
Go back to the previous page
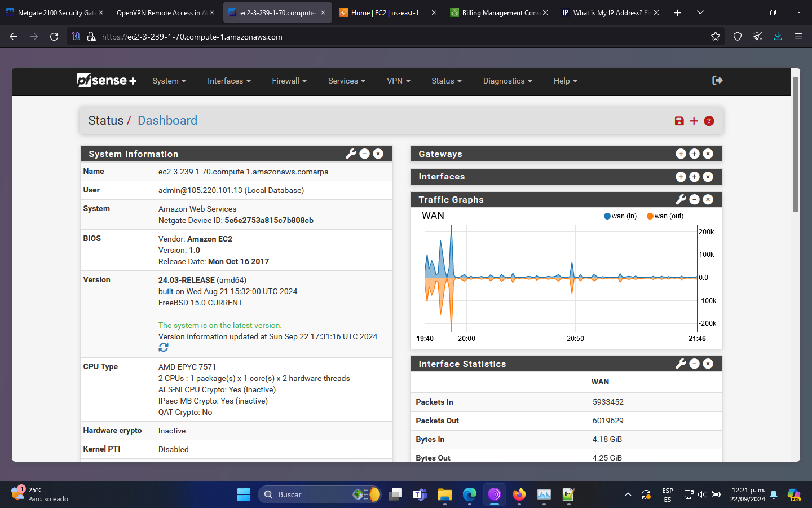pyautogui.click(x=14, y=36)
